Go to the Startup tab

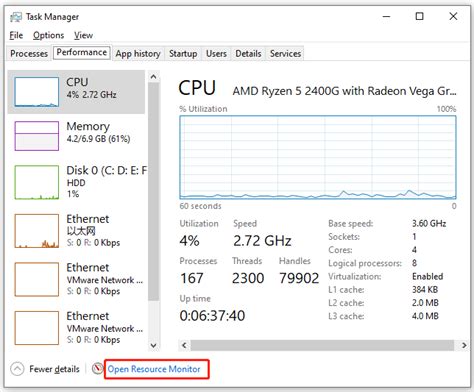[183, 53]
